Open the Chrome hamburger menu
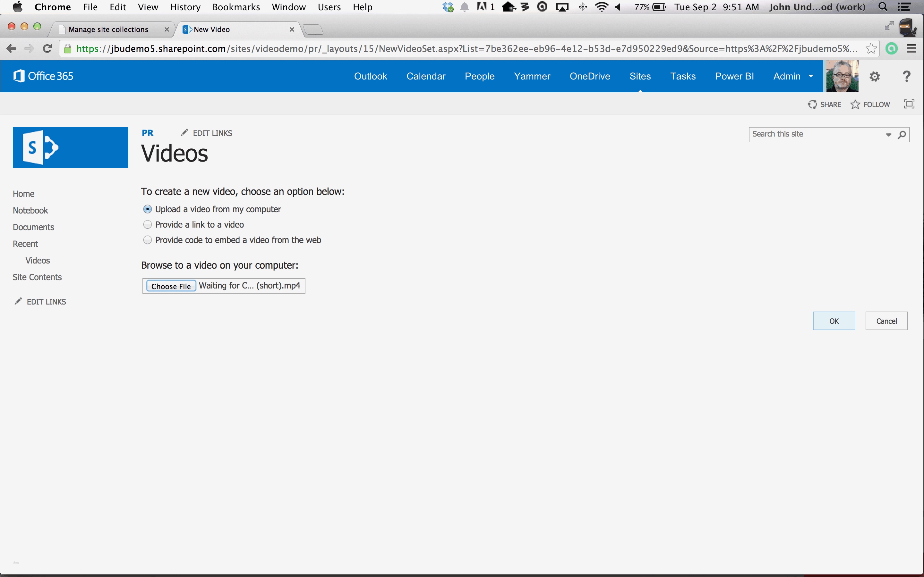924x577 pixels. click(x=911, y=49)
